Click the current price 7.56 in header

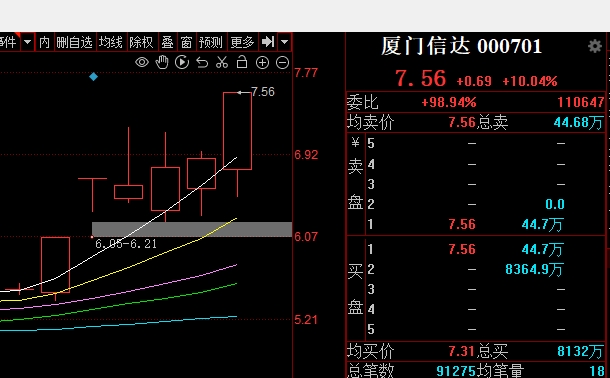421,79
